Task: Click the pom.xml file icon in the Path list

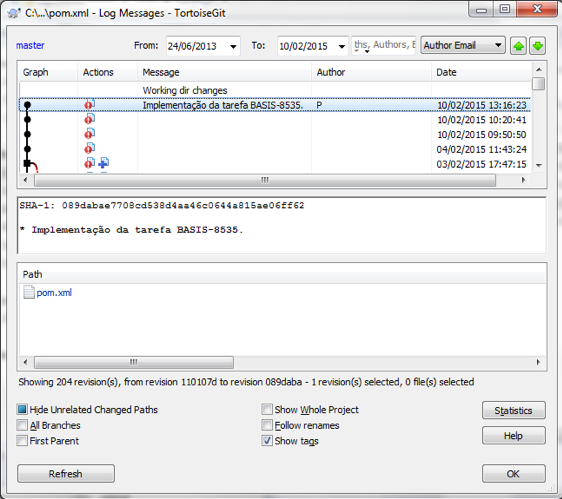Action: pos(29,292)
